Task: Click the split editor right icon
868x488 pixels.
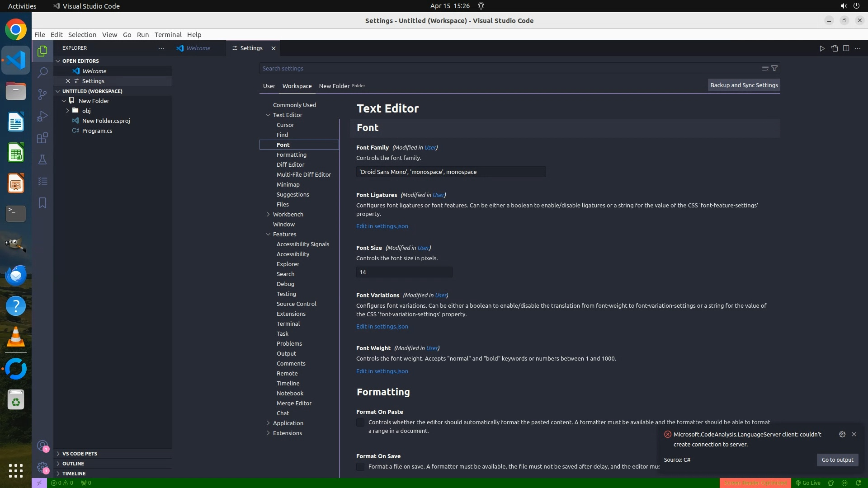Action: point(846,48)
